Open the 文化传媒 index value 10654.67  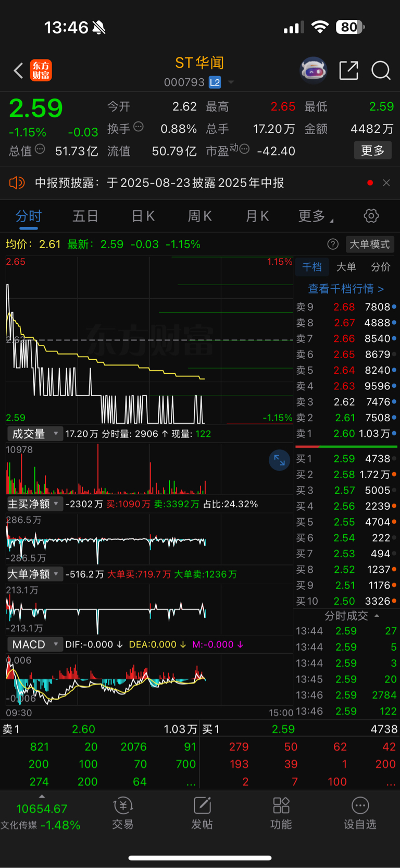point(42,809)
